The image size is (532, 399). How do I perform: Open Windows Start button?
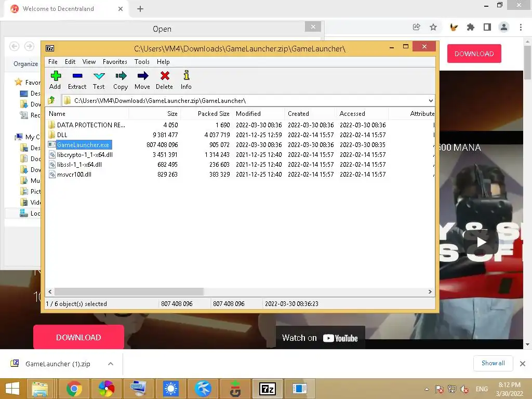12,389
